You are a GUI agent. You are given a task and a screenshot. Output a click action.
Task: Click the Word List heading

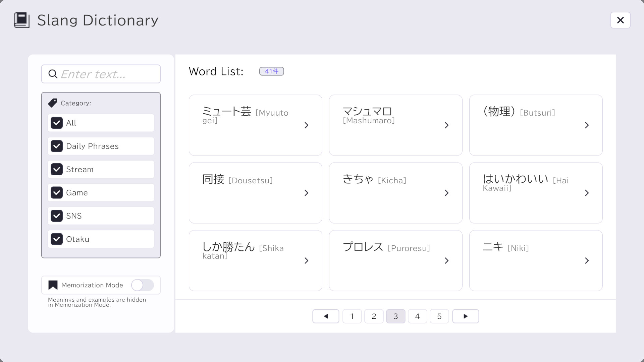point(216,71)
